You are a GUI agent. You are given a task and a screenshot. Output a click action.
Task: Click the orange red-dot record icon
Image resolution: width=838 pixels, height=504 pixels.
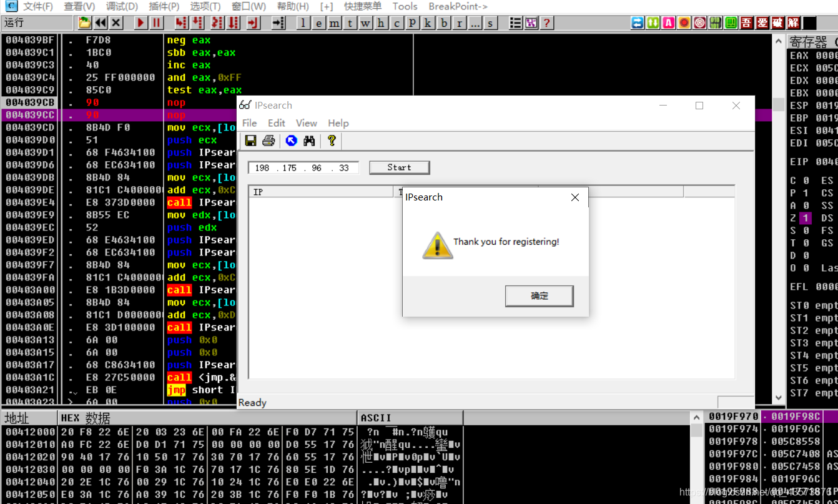[x=684, y=23]
